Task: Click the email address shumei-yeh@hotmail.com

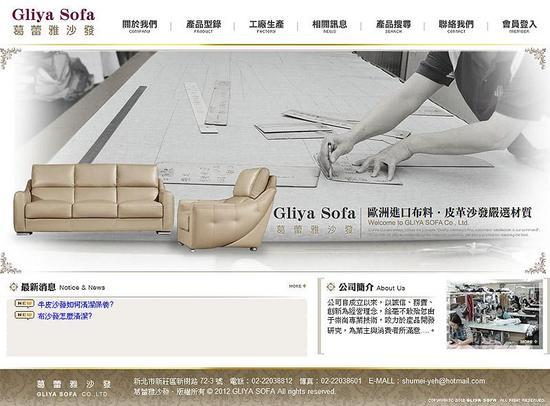Action: [444, 381]
